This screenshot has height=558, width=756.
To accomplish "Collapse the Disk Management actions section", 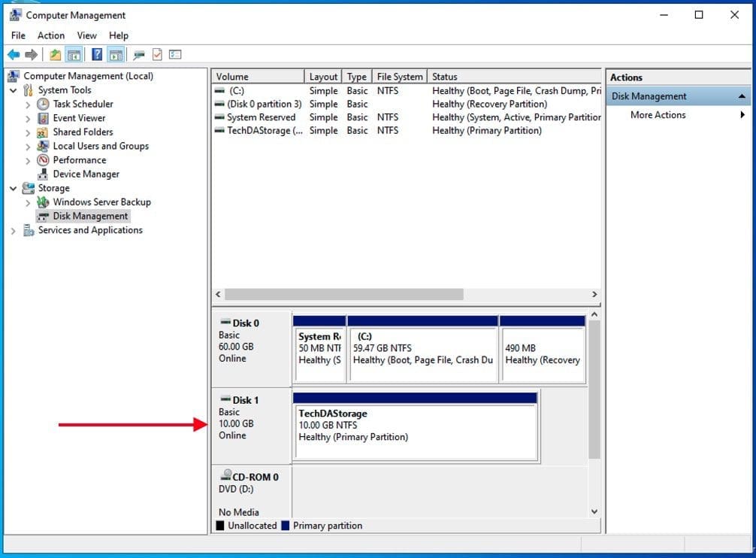I will click(x=742, y=96).
